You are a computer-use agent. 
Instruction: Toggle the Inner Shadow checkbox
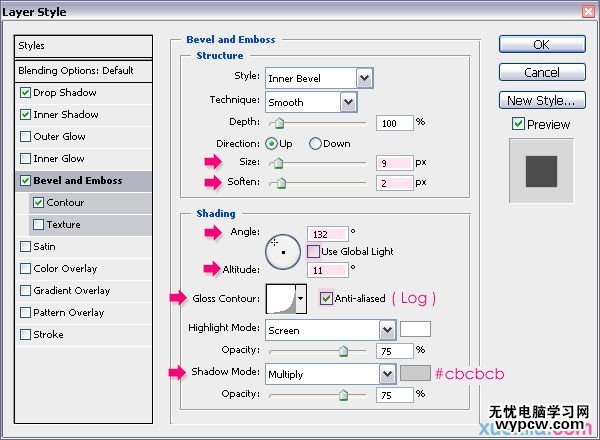point(25,114)
